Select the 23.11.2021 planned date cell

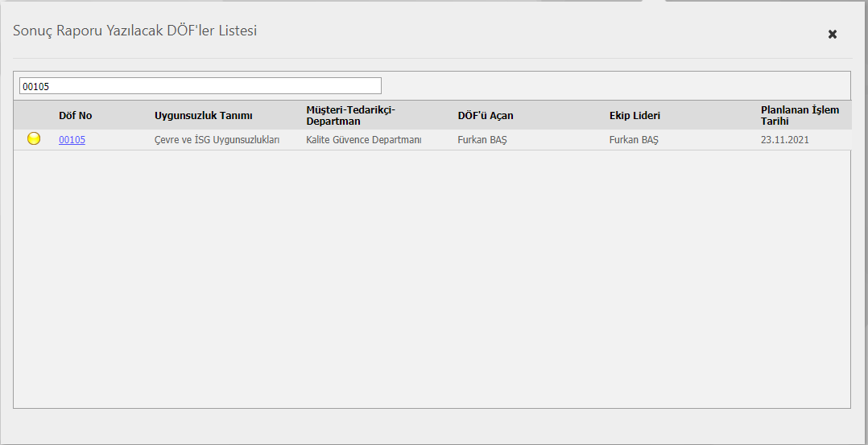(784, 140)
